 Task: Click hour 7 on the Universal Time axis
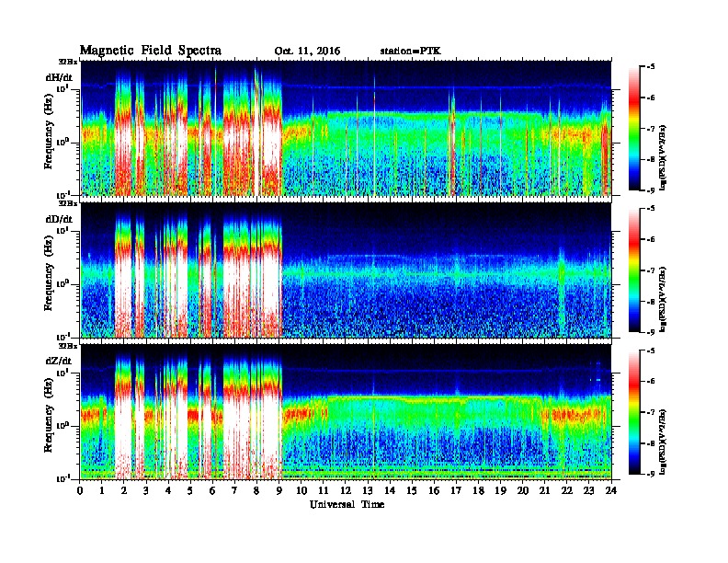235,490
